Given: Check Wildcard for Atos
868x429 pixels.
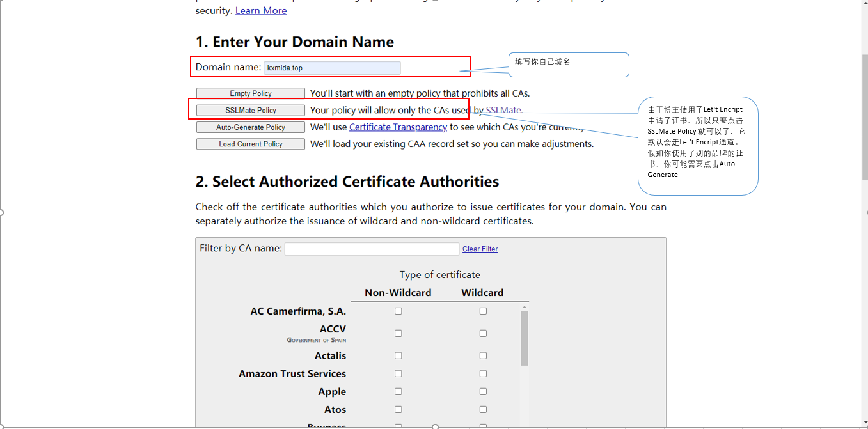Looking at the screenshot, I should (483, 409).
